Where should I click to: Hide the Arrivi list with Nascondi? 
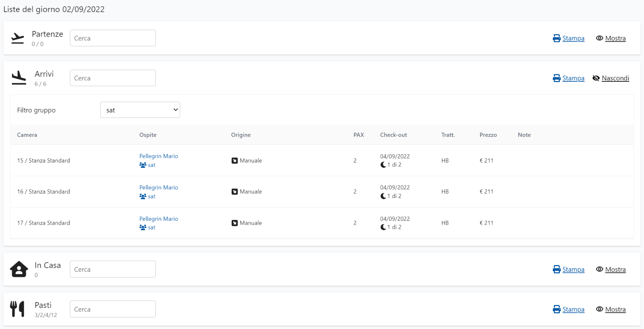615,78
